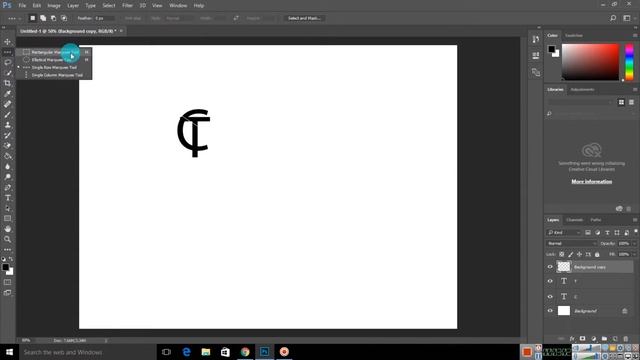Viewport: 640px width, 360px height.
Task: Hide the T text layer
Action: (x=550, y=281)
